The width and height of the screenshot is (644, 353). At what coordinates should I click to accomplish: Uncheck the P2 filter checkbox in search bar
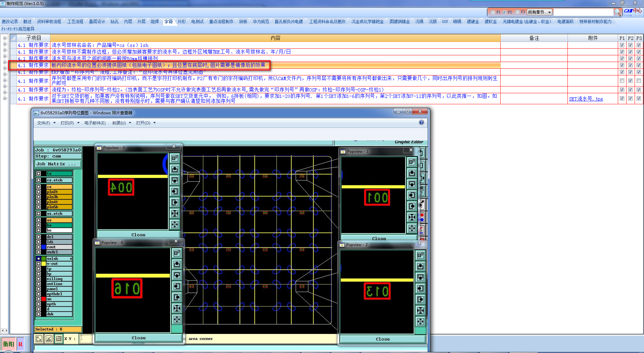tap(504, 12)
